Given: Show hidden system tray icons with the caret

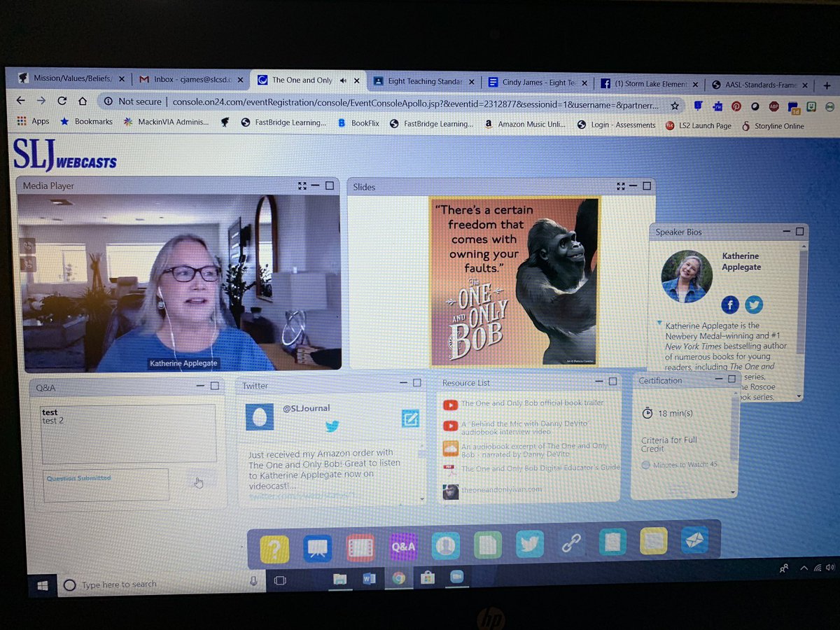Looking at the screenshot, I should [804, 568].
